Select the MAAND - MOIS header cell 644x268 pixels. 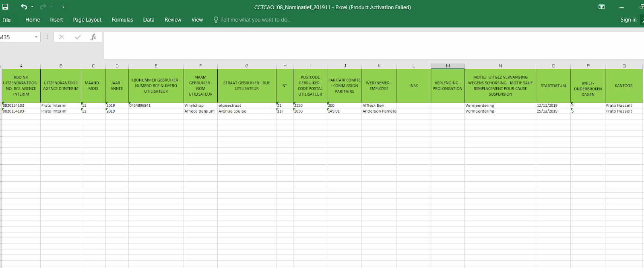(x=93, y=86)
